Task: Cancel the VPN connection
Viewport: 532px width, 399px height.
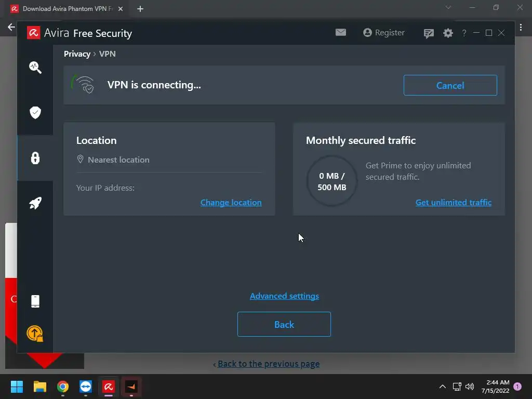Action: (450, 85)
